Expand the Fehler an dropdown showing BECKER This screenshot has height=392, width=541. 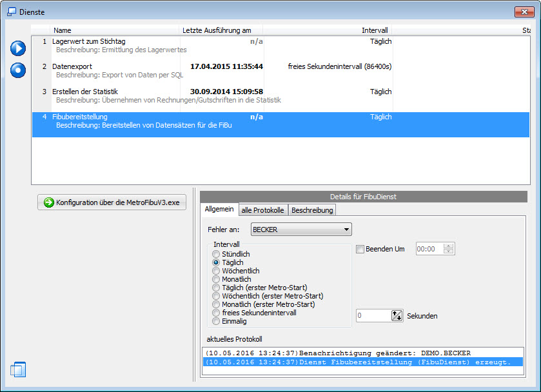coord(346,229)
